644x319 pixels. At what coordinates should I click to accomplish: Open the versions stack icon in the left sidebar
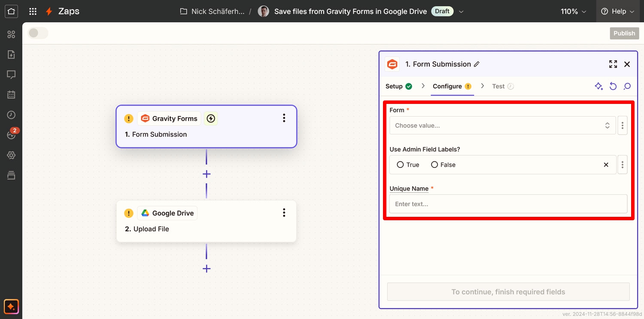click(x=11, y=175)
